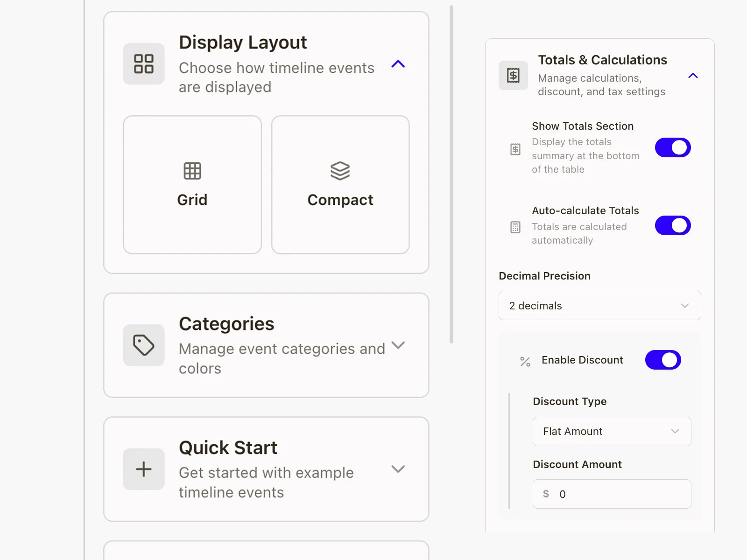The image size is (747, 560).
Task: Click the Discount Amount input field
Action: (x=612, y=494)
